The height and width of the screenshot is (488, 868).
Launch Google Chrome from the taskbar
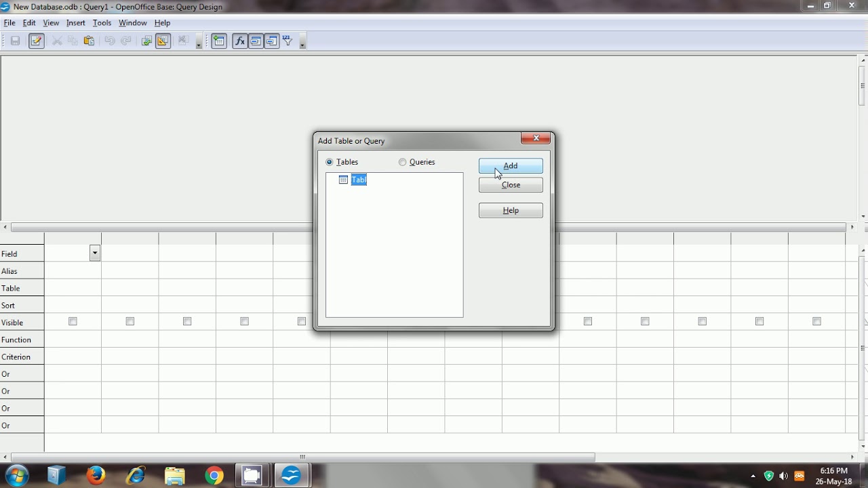point(214,475)
